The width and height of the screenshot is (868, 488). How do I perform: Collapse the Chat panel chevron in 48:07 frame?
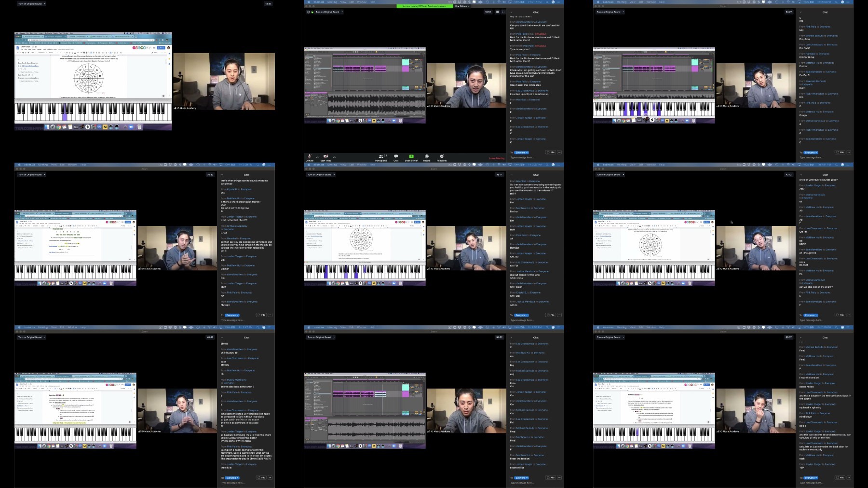click(222, 337)
